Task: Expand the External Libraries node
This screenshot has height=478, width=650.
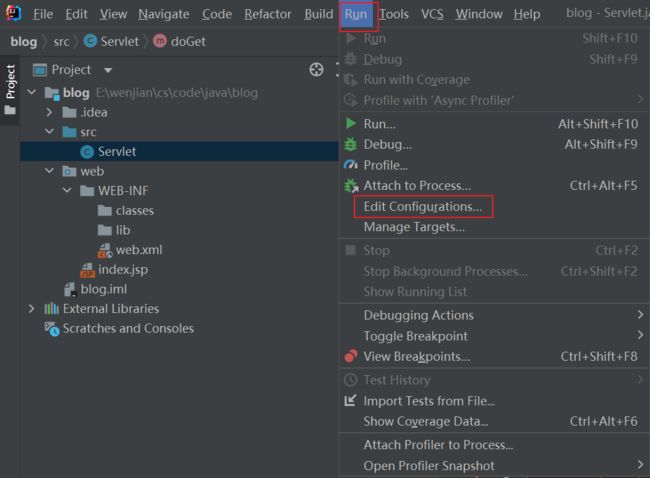Action: pos(32,308)
